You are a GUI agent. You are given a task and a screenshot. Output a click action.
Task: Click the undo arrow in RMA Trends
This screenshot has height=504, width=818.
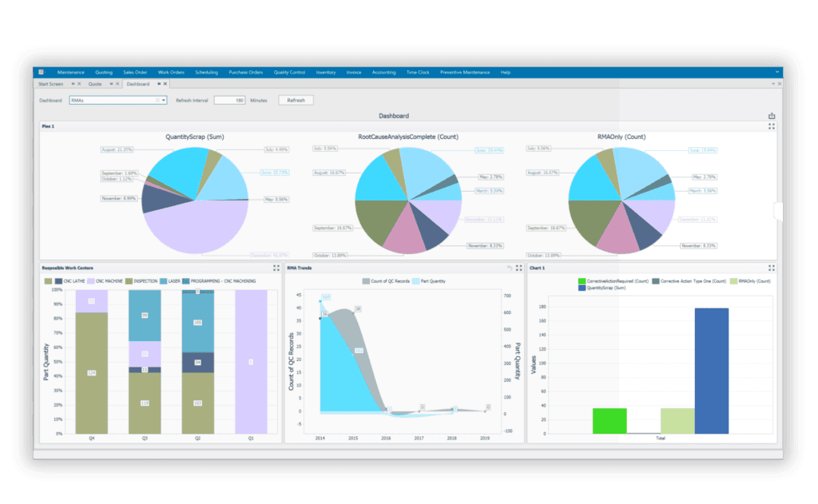click(509, 268)
